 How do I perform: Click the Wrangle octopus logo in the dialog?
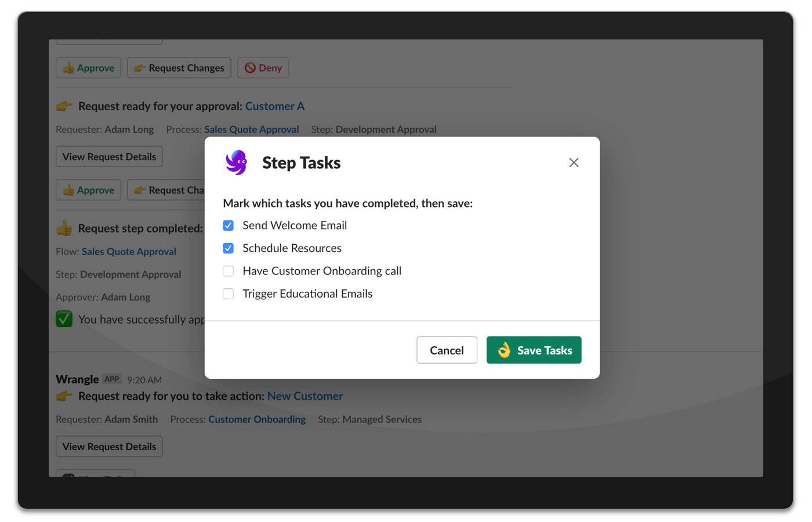(237, 162)
